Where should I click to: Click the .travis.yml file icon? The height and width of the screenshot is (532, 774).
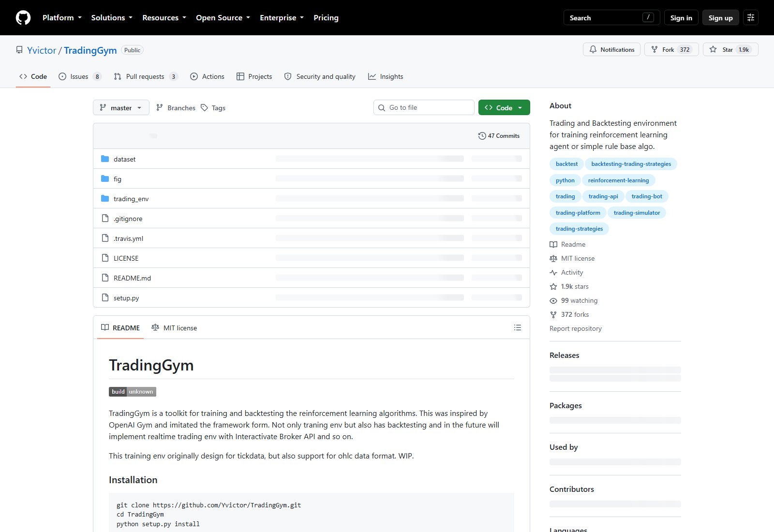coord(105,238)
